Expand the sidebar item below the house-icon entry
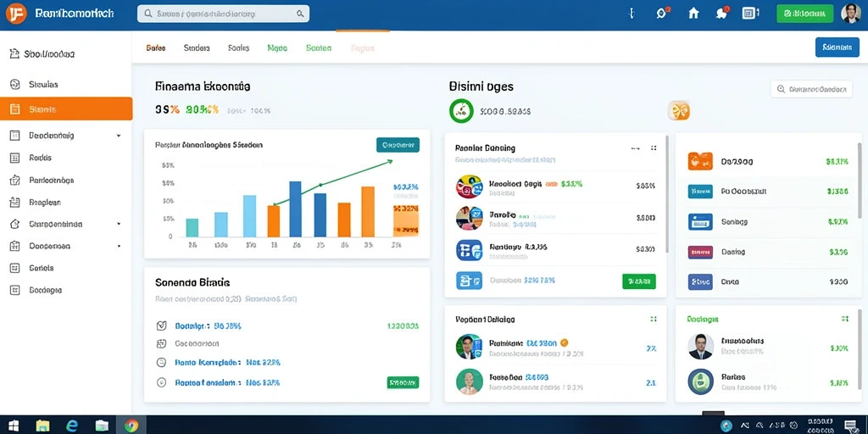Image resolution: width=868 pixels, height=434 pixels. (119, 246)
